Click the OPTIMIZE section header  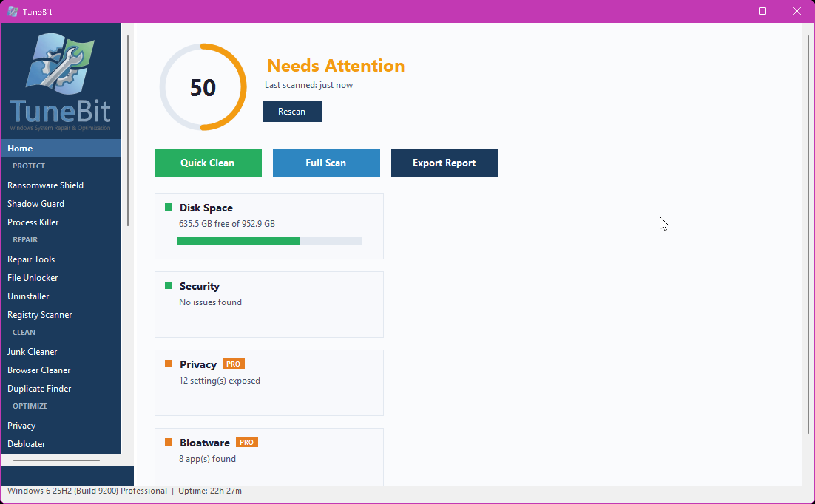[30, 406]
